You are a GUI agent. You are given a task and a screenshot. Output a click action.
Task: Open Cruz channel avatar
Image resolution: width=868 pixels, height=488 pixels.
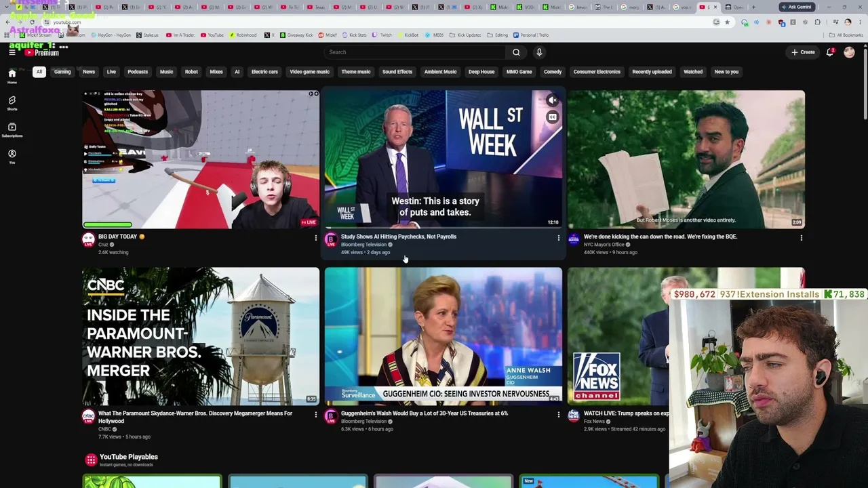pos(89,239)
